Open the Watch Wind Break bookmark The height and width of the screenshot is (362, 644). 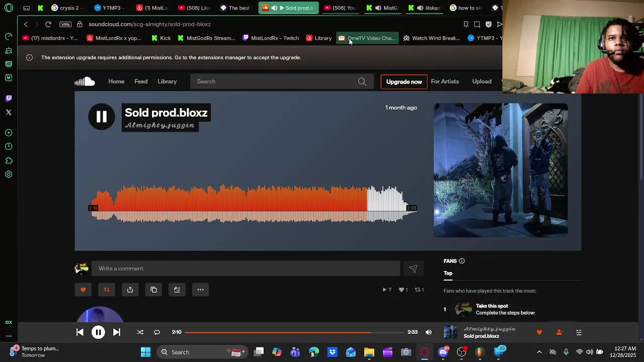[432, 38]
